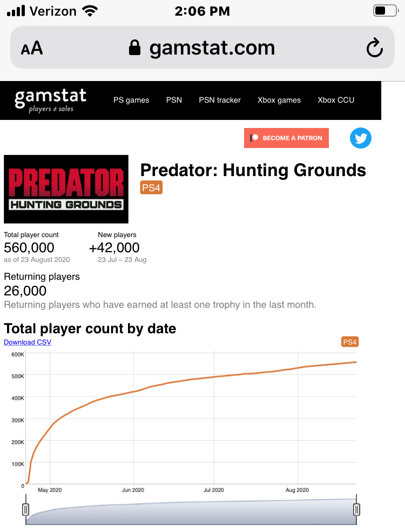The height and width of the screenshot is (532, 405).
Task: Click the Become a Patron button
Action: (286, 138)
